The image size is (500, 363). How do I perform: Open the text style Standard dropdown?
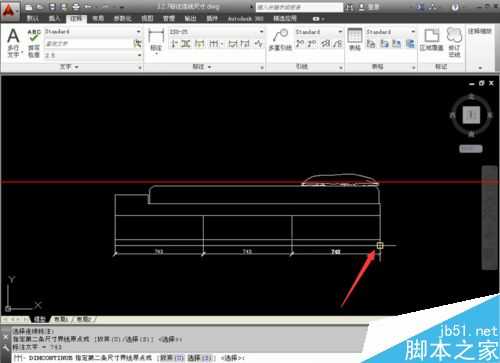[x=93, y=32]
